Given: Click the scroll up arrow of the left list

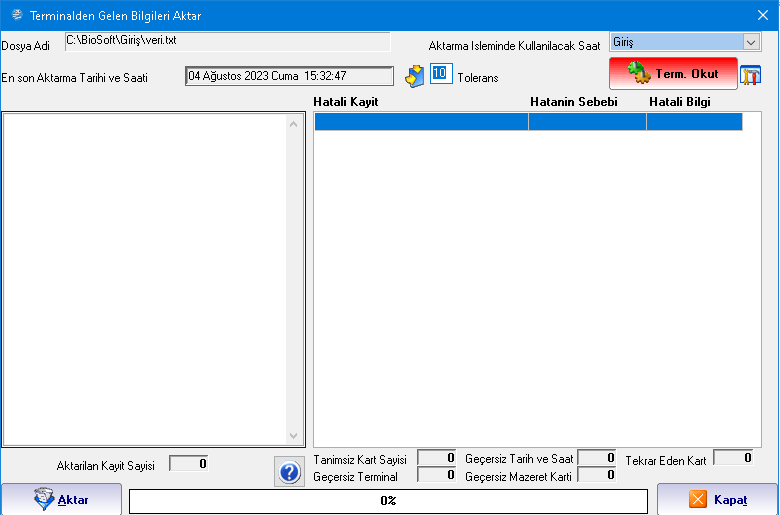Looking at the screenshot, I should coord(293,124).
